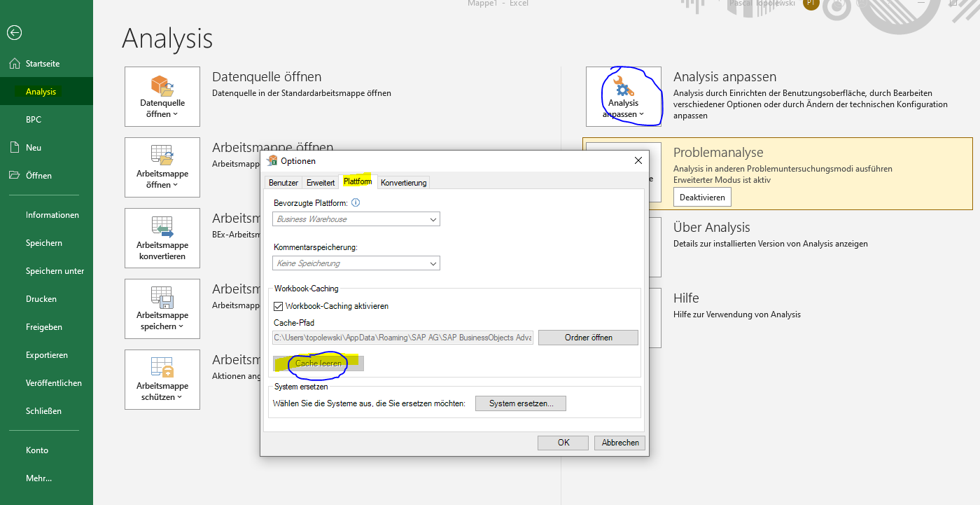Click the Arbeitsmappe konvertieren tile
This screenshot has width=980, height=505.
(x=162, y=238)
